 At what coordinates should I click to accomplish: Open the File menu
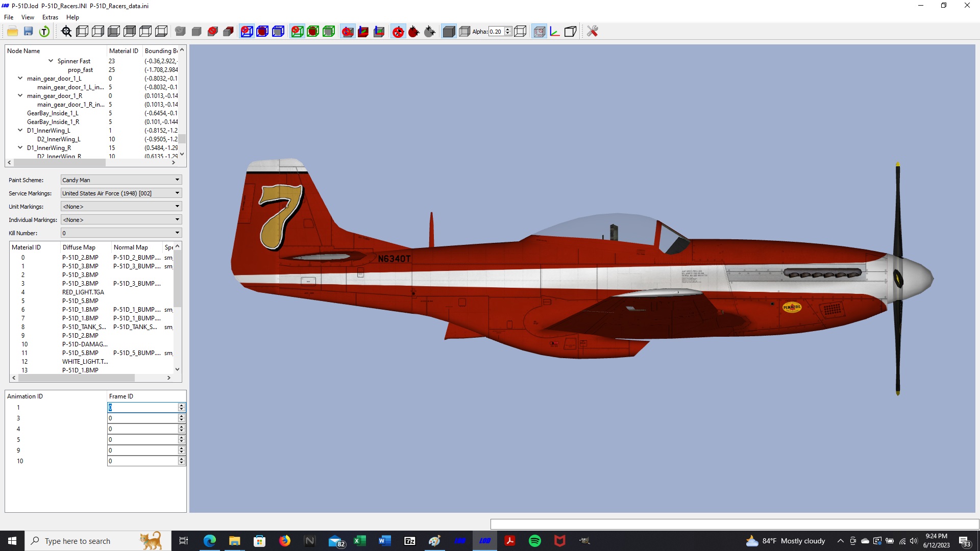coord(9,17)
